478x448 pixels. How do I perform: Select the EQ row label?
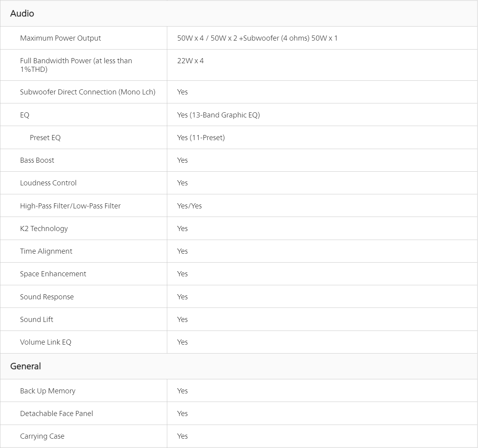(x=25, y=115)
